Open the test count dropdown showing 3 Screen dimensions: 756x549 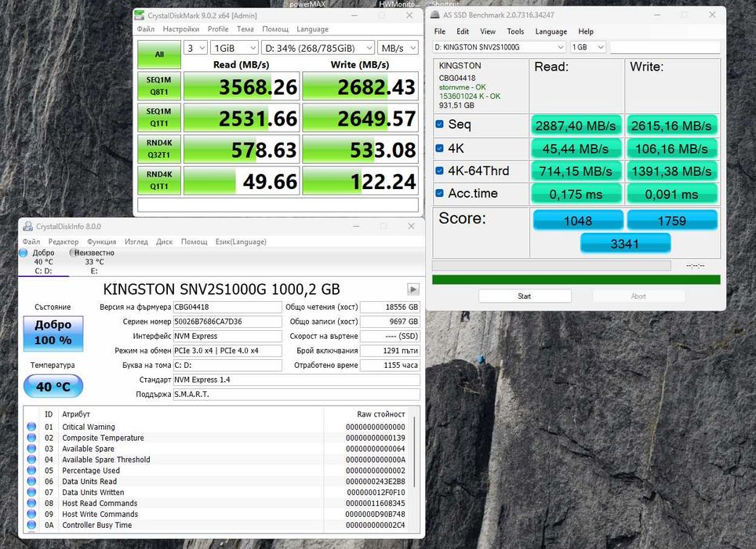coord(195,48)
